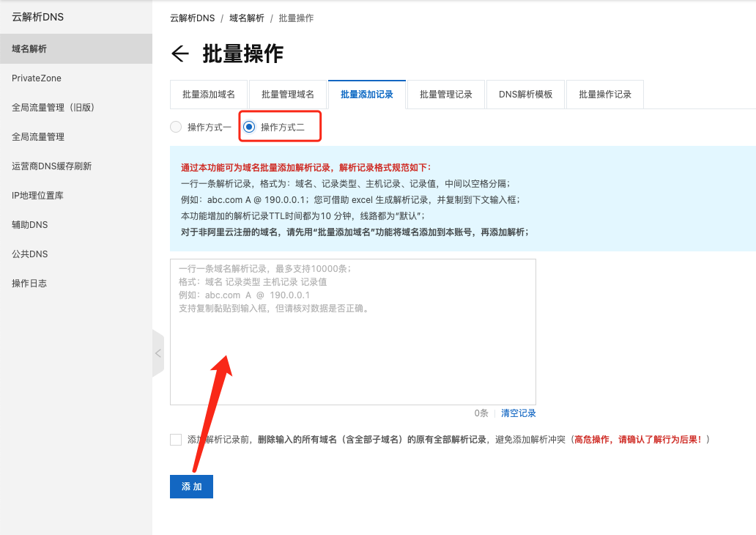Select the 操作方式一 radio button
This screenshot has width=756, height=535.
point(176,128)
